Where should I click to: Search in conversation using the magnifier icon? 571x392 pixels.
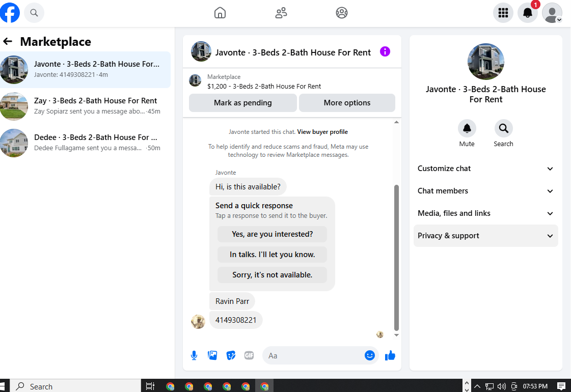point(504,128)
